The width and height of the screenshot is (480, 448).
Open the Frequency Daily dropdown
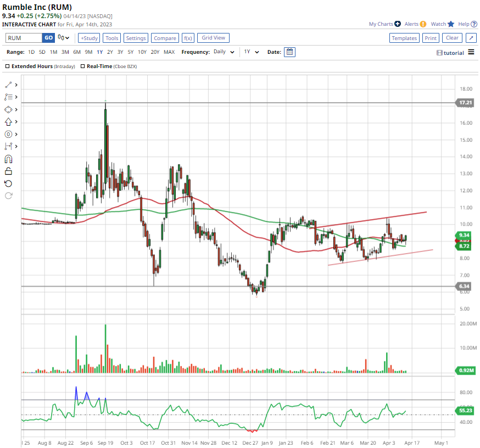click(224, 52)
